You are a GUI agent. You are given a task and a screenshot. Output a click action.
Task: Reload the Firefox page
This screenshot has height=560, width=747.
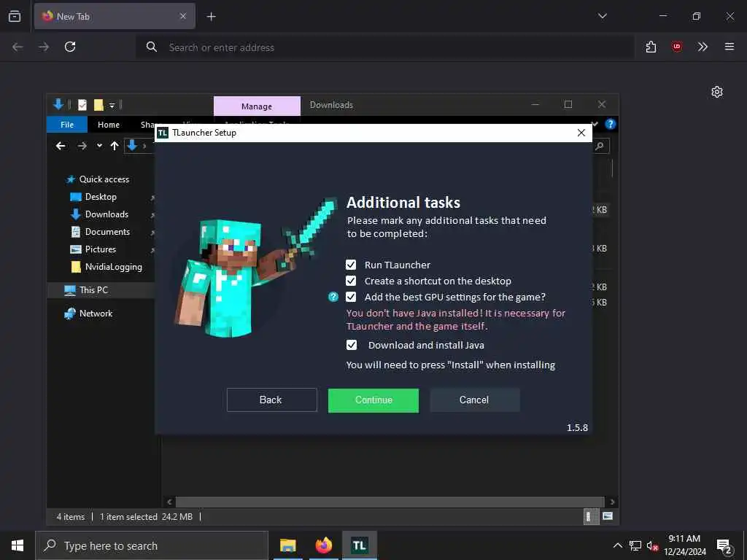click(x=70, y=47)
